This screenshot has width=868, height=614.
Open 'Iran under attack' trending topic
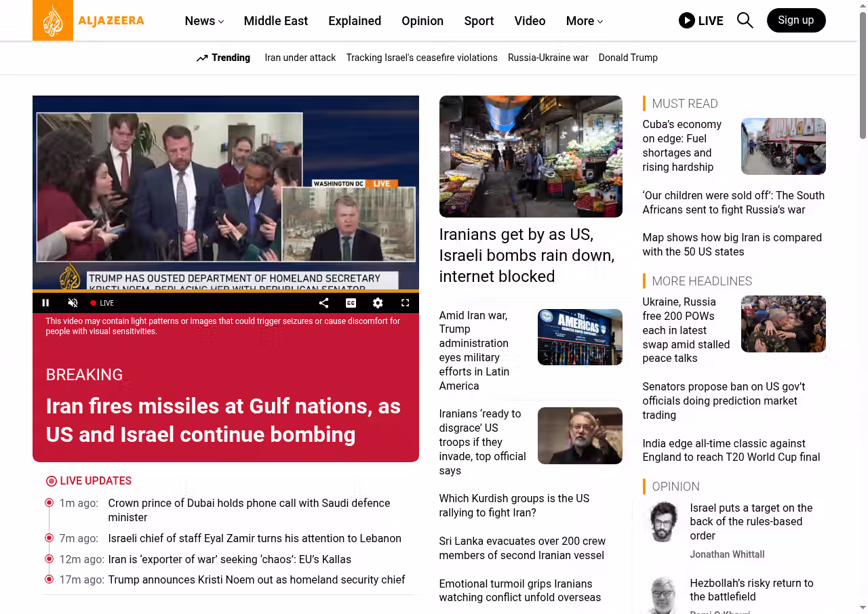[x=300, y=58]
